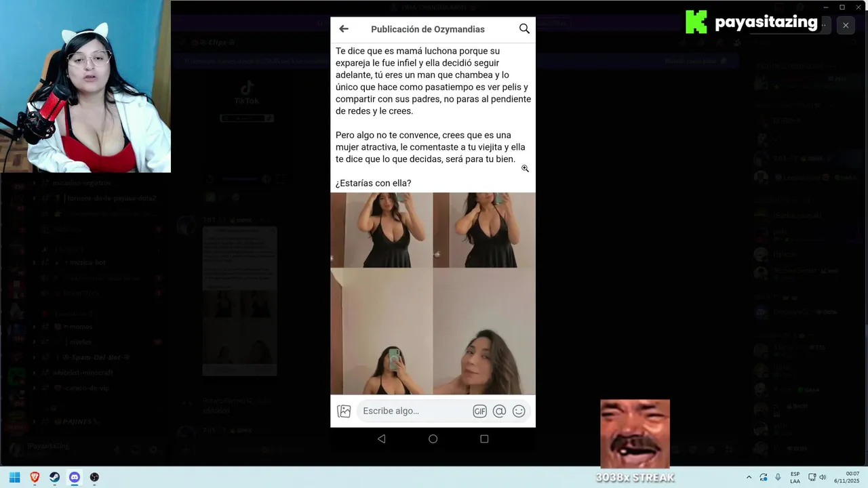Click the webcam overlay of the streamer

[85, 87]
